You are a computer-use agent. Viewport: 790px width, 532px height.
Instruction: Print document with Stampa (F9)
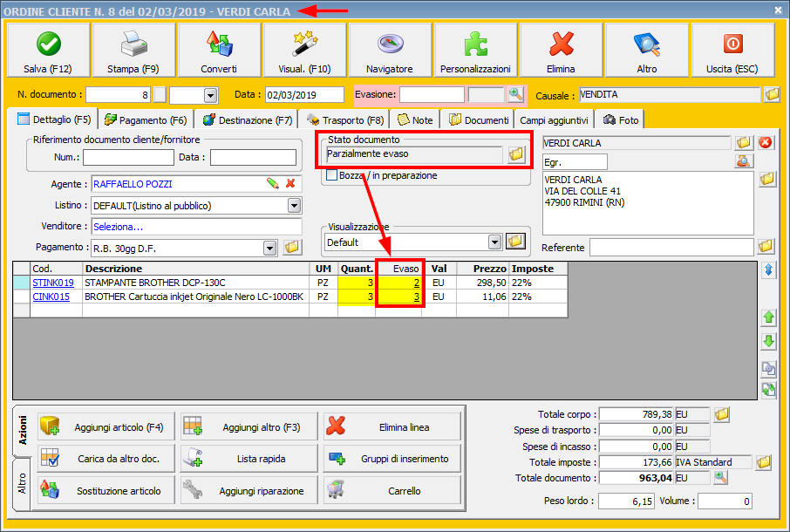coord(133,50)
